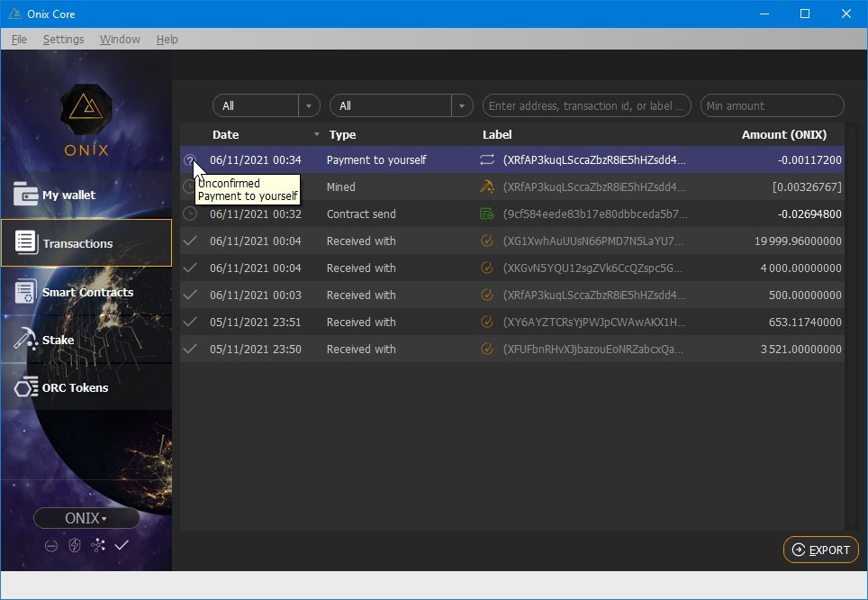
Task: Click the ONIX logo in sidebar
Action: tap(86, 120)
